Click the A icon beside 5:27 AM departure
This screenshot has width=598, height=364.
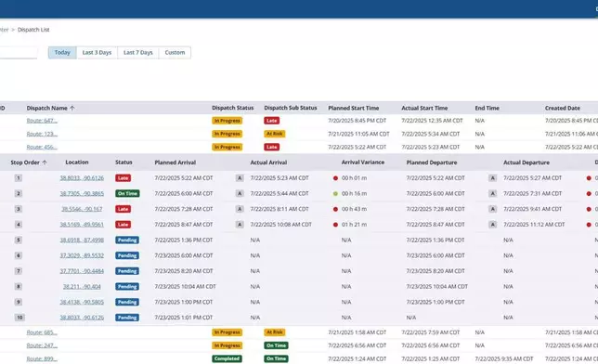click(x=493, y=178)
